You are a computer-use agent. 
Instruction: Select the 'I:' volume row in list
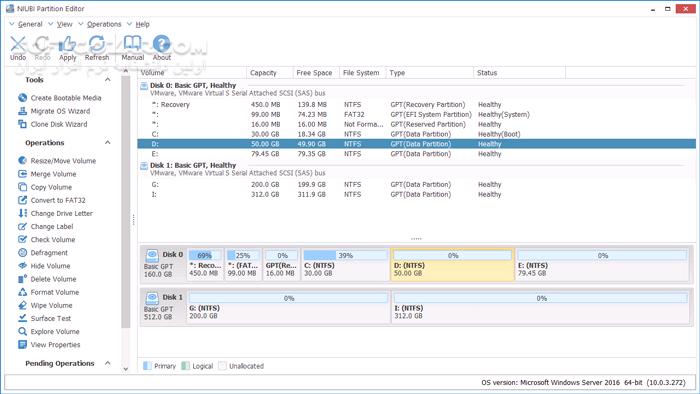click(x=417, y=194)
